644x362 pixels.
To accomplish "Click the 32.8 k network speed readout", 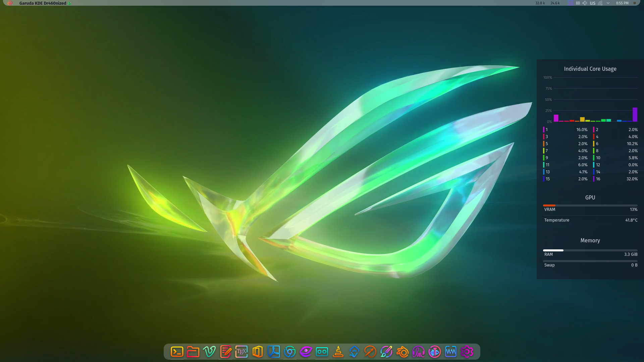I will (540, 3).
